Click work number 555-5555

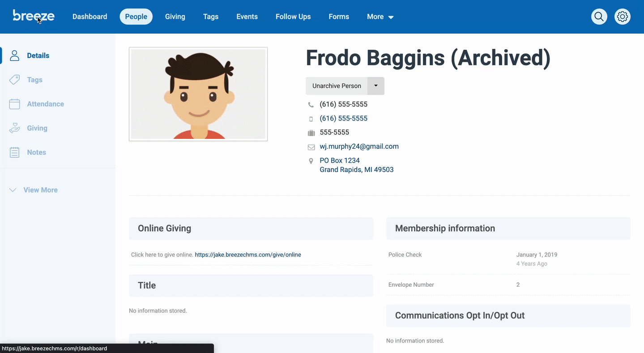click(x=334, y=132)
